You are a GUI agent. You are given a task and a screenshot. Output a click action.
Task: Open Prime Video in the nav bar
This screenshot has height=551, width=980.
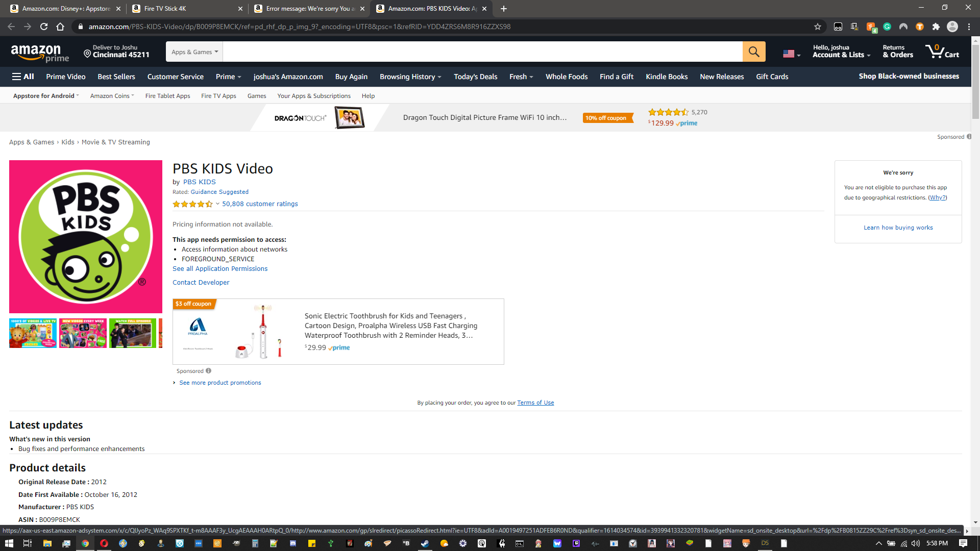pos(66,77)
